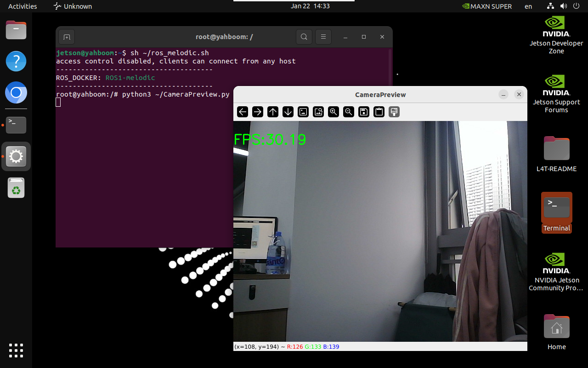Open the en input source menu
Image resolution: width=588 pixels, height=368 pixels.
[x=528, y=6]
